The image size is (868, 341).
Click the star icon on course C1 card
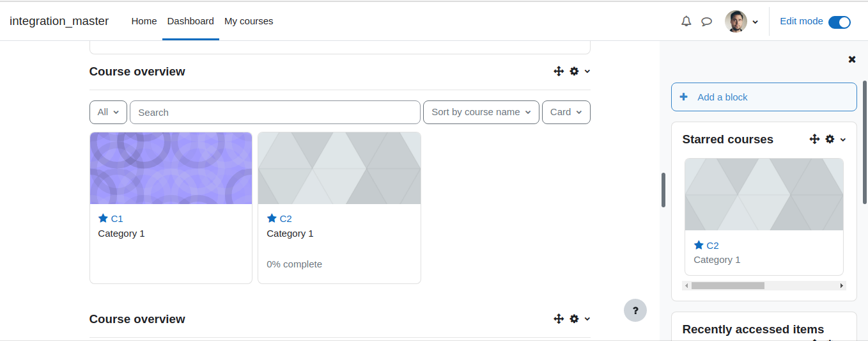pyautogui.click(x=103, y=218)
